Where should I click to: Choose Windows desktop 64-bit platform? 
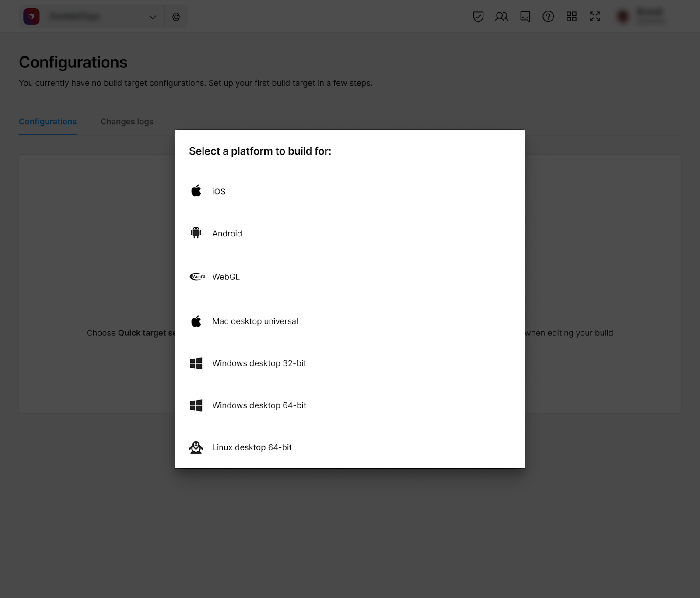pyautogui.click(x=350, y=405)
